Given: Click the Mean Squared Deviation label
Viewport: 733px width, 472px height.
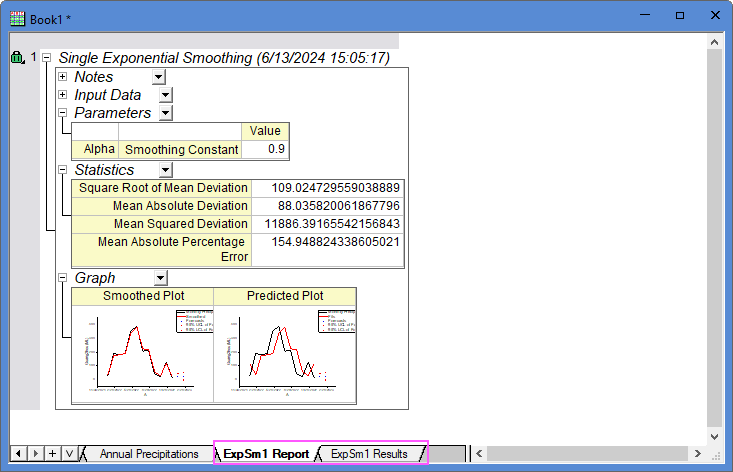Looking at the screenshot, I should pyautogui.click(x=162, y=224).
